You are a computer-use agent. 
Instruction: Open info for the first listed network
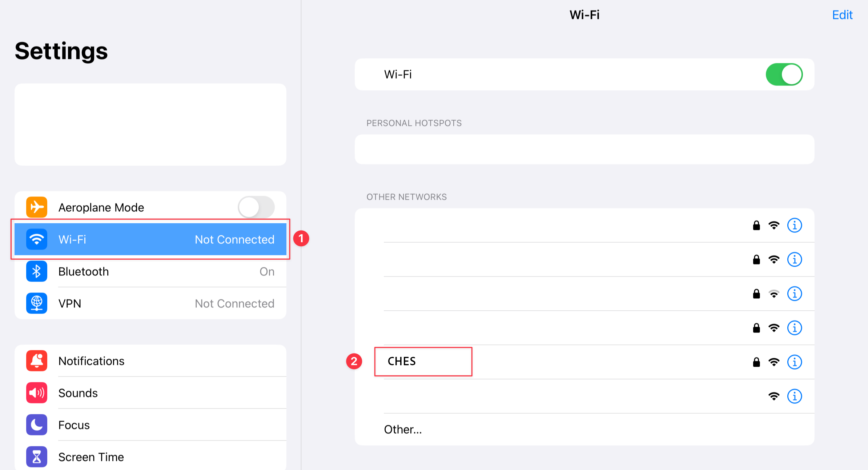tap(794, 226)
